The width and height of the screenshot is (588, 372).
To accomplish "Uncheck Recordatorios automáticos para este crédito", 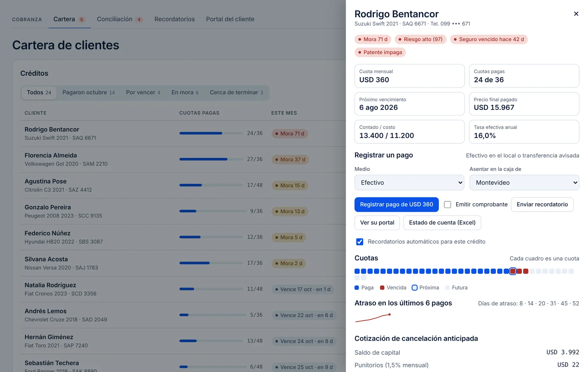I will click(359, 242).
